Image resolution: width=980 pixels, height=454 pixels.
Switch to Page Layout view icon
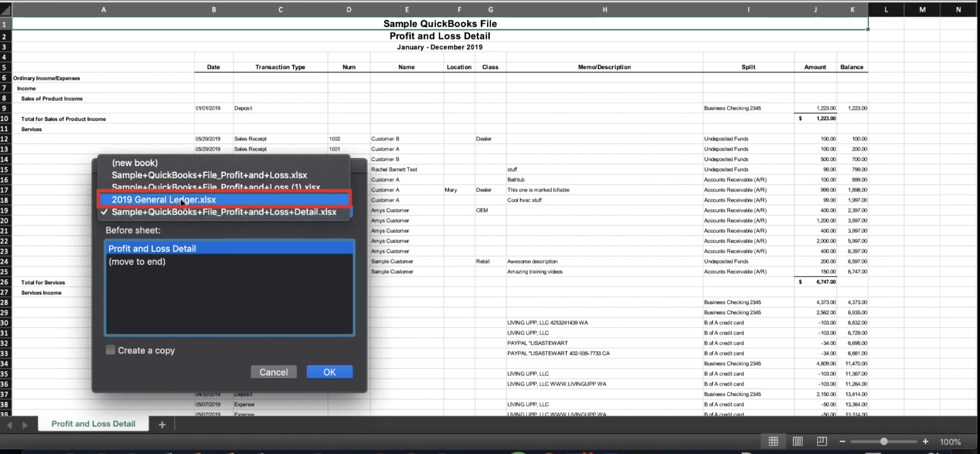pyautogui.click(x=798, y=441)
